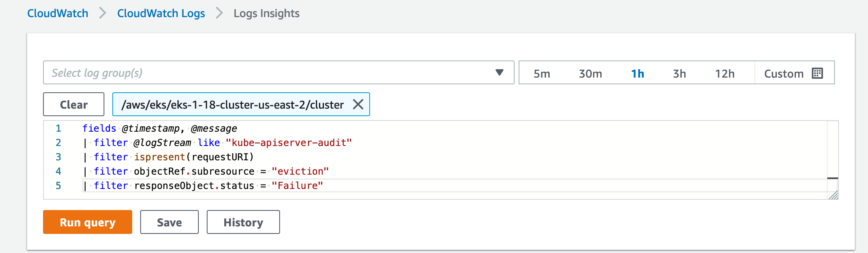Click the query editor resize handle
This screenshot has height=253, width=868.
833,195
